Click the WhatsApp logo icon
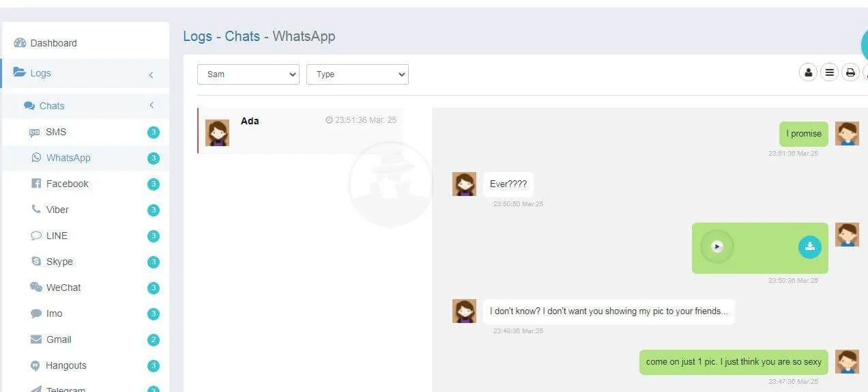 [x=36, y=158]
